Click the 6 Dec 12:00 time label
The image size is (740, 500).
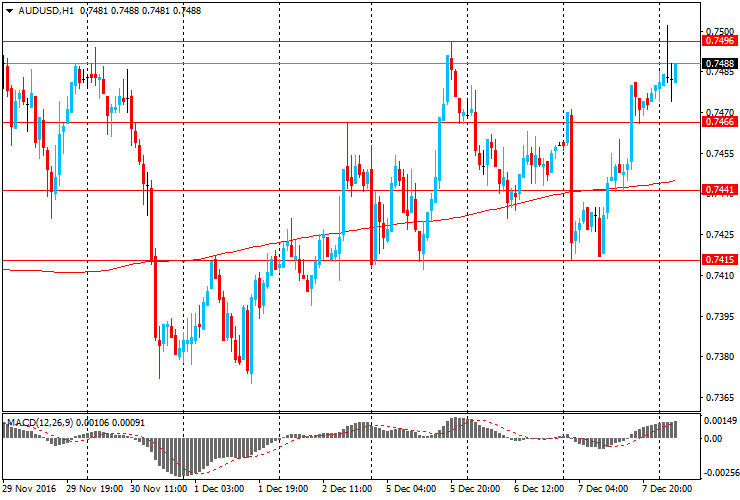click(538, 490)
